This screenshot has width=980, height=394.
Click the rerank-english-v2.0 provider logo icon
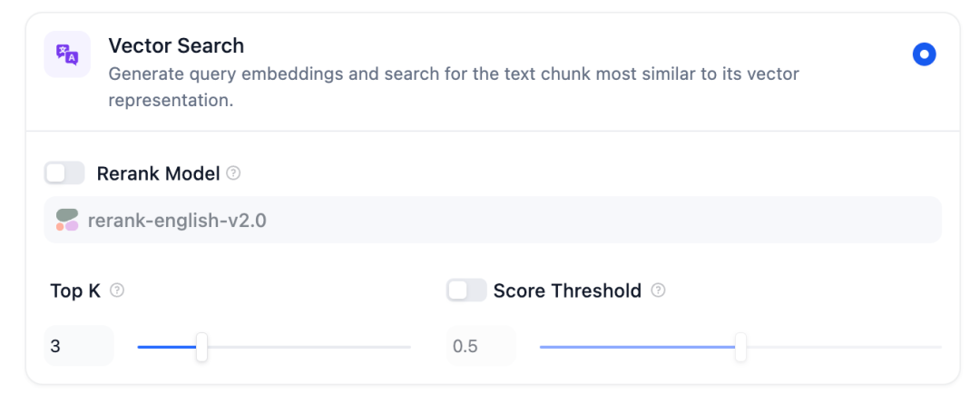point(67,220)
